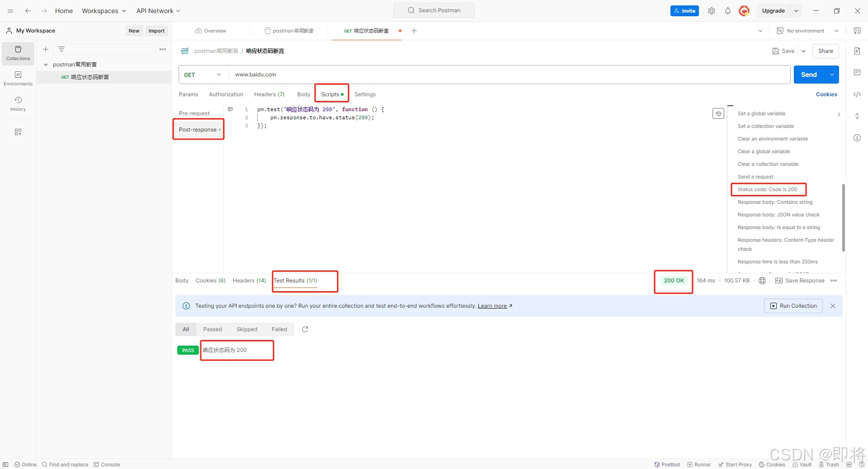The height and width of the screenshot is (469, 868).
Task: Go back with the left arrow
Action: coord(28,11)
